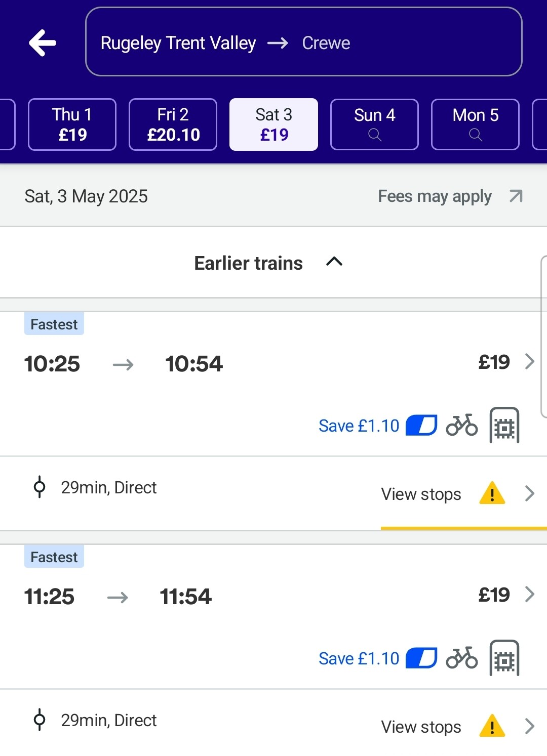Screen dimensions: 547x756
Task: Click railcard discount icon for 10:25 train
Action: (421, 425)
